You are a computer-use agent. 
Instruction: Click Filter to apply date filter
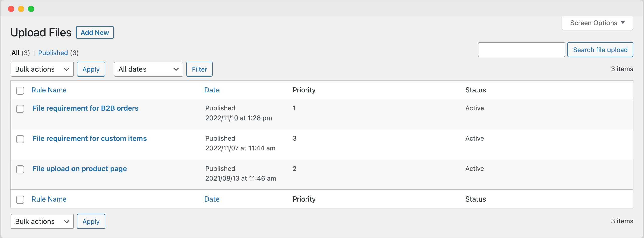click(x=199, y=69)
